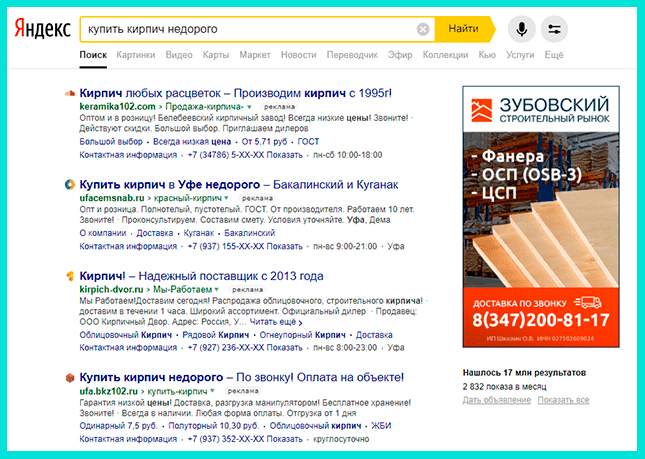The width and height of the screenshot is (645, 459).
Task: Click 'Показать все' link
Action: pyautogui.click(x=563, y=400)
